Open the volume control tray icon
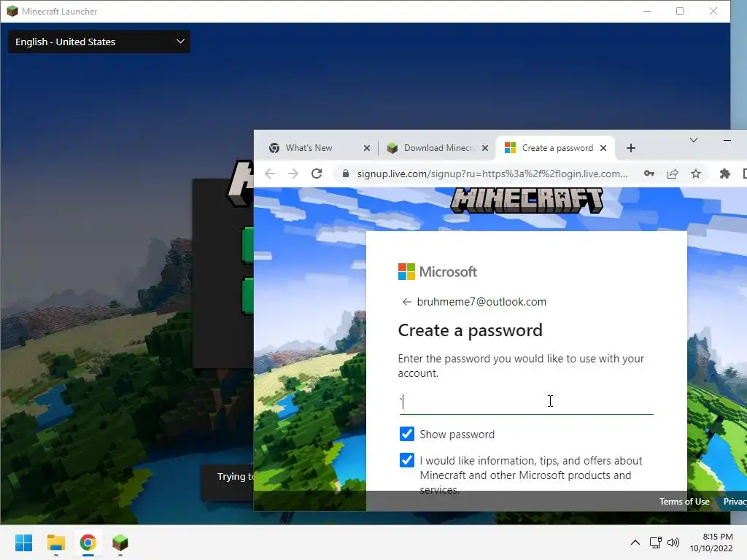 [673, 542]
